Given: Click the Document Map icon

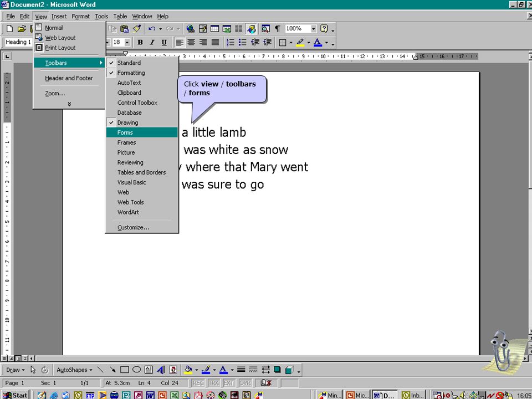Looking at the screenshot, I should pos(265,29).
